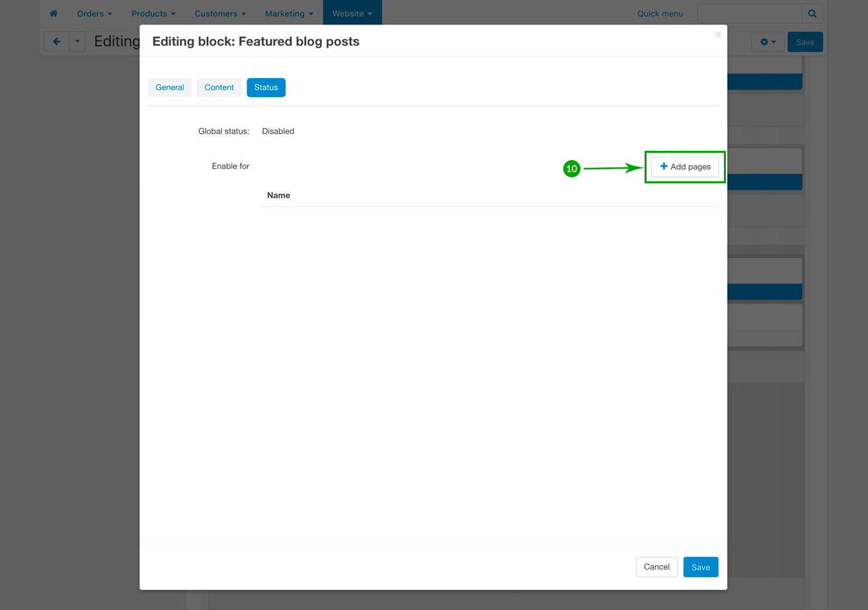Click the plus Add pages button
868x610 pixels.
tap(685, 167)
